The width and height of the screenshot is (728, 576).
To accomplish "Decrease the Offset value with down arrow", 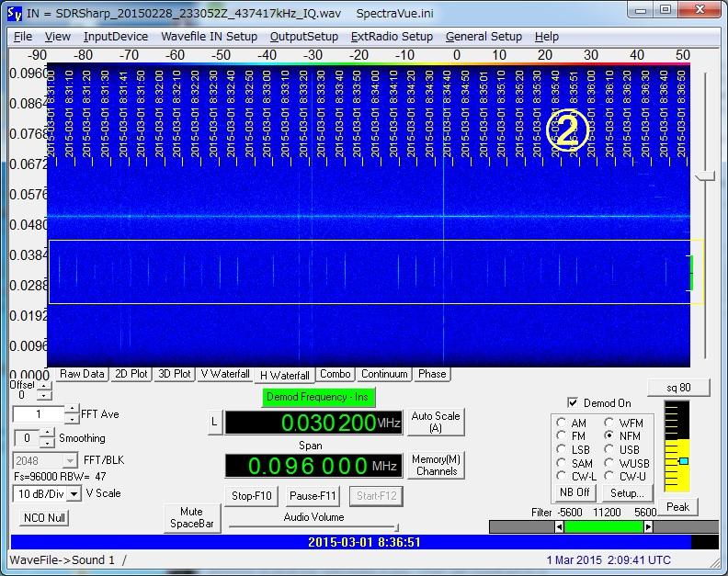I will pyautogui.click(x=43, y=395).
